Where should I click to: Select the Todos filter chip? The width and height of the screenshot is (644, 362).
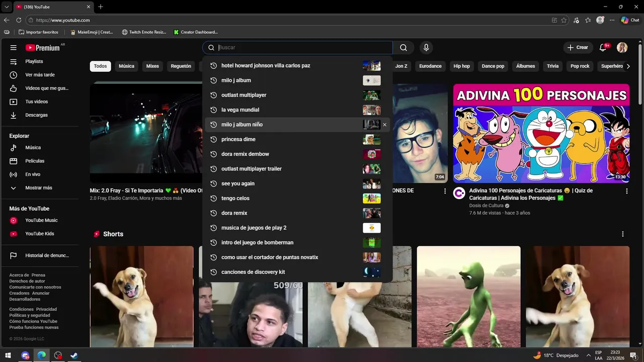point(100,66)
